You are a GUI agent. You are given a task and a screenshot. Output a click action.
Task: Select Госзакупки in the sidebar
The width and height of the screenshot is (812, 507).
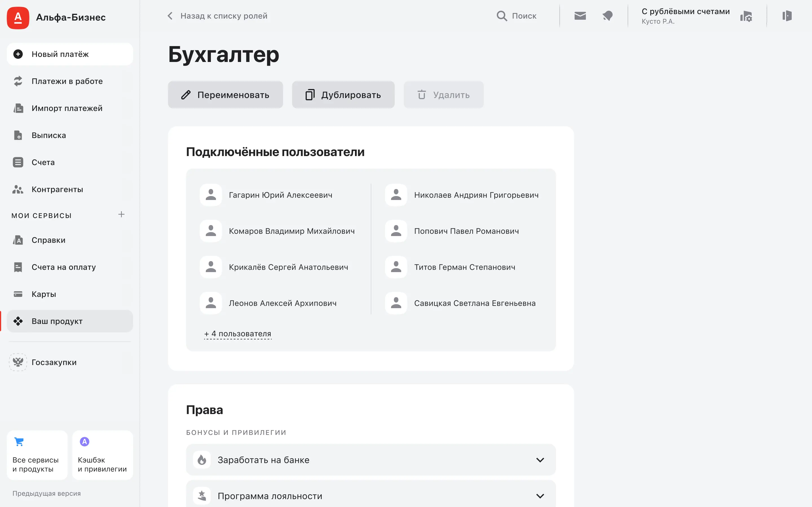[54, 363]
